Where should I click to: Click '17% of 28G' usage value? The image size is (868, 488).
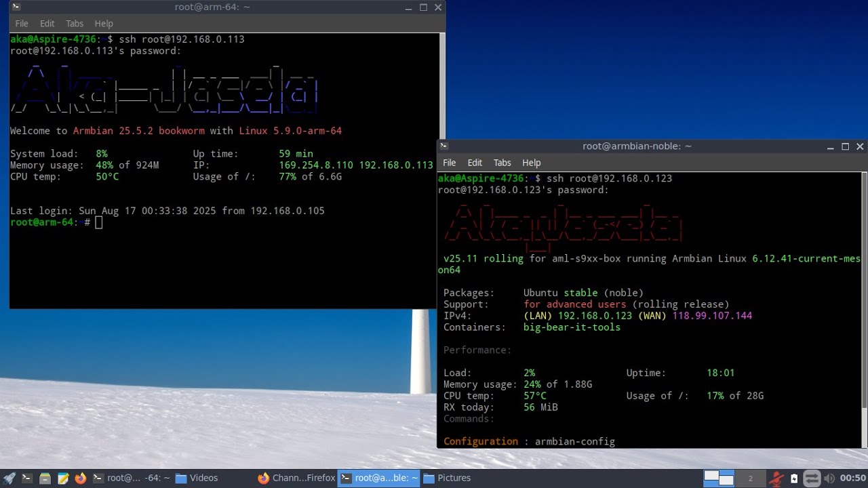point(735,396)
